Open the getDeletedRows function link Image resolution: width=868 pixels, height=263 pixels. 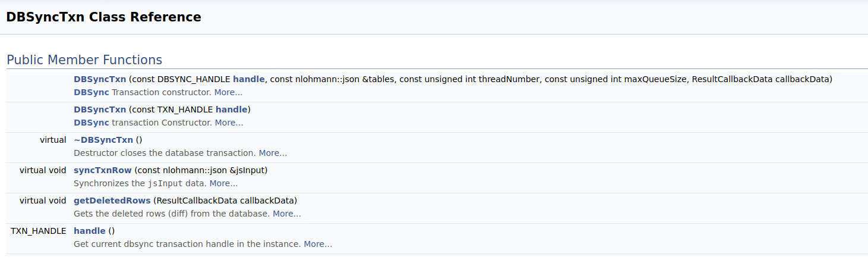(x=112, y=201)
